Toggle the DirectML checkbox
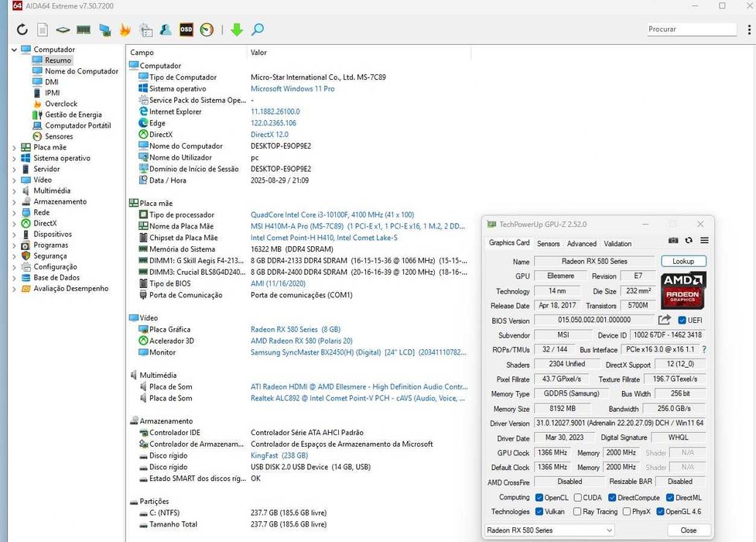This screenshot has height=542, width=756. pyautogui.click(x=669, y=498)
